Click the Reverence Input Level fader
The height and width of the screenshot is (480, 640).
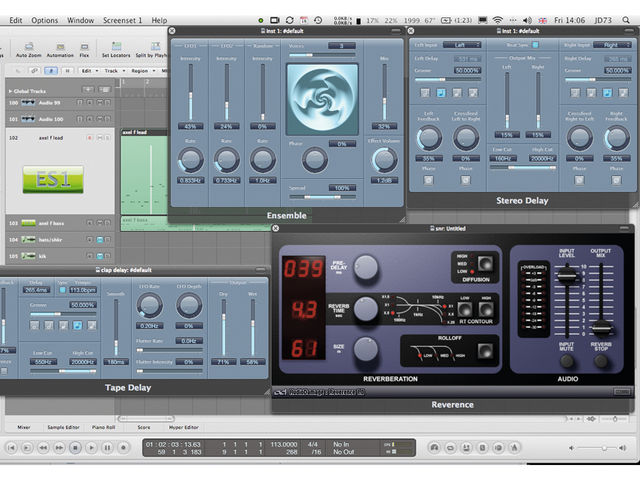coord(567,275)
